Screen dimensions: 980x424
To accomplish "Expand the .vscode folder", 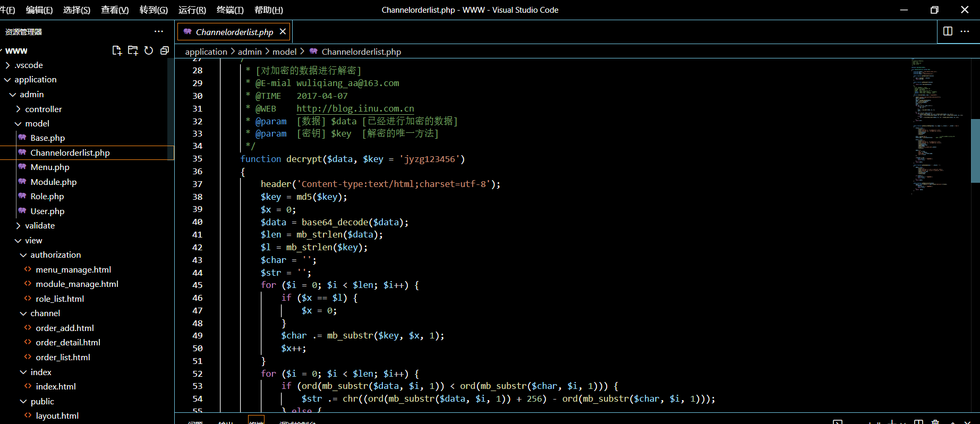I will click(x=29, y=65).
